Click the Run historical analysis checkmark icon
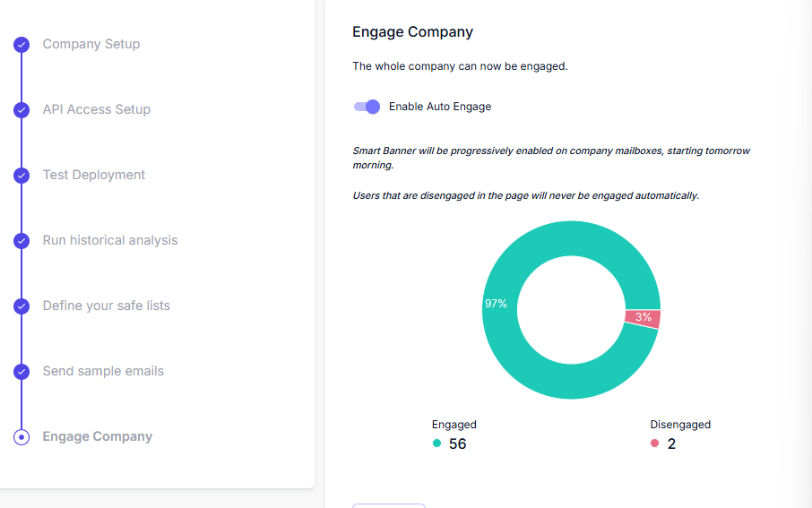 point(22,241)
